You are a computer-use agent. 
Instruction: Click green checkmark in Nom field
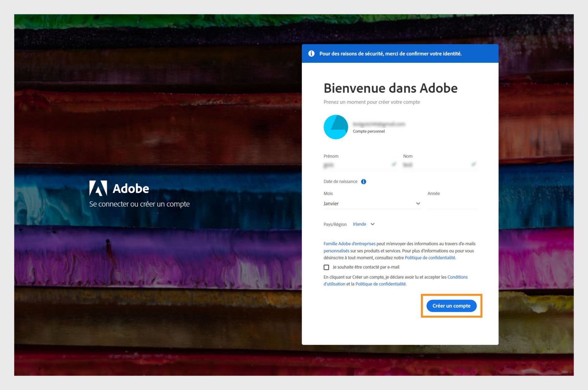point(473,164)
